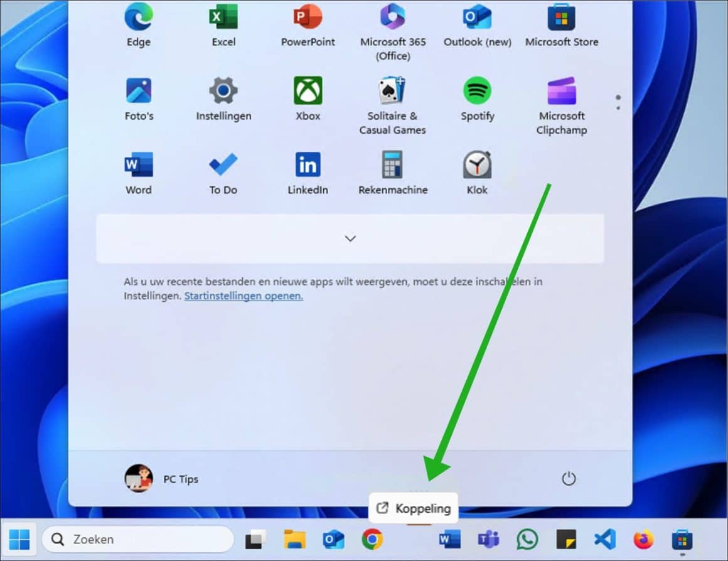Click the Koppeling button
Screen dimensions: 728x561
pyautogui.click(x=412, y=508)
